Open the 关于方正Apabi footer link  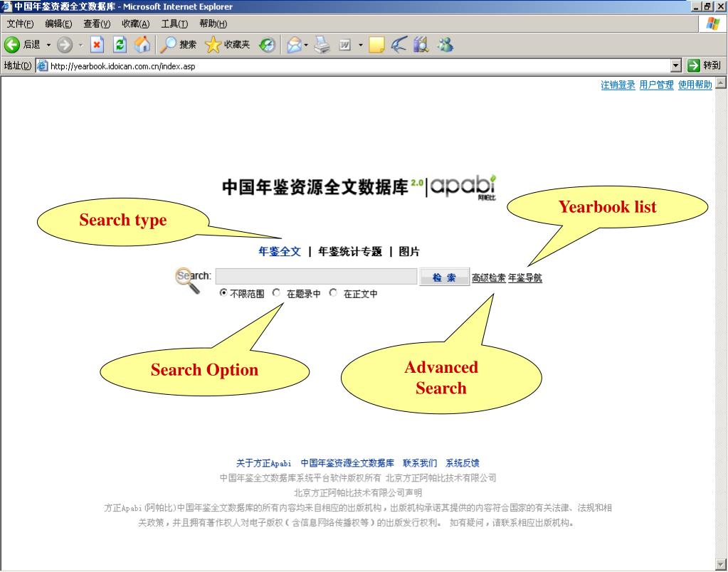[x=264, y=463]
